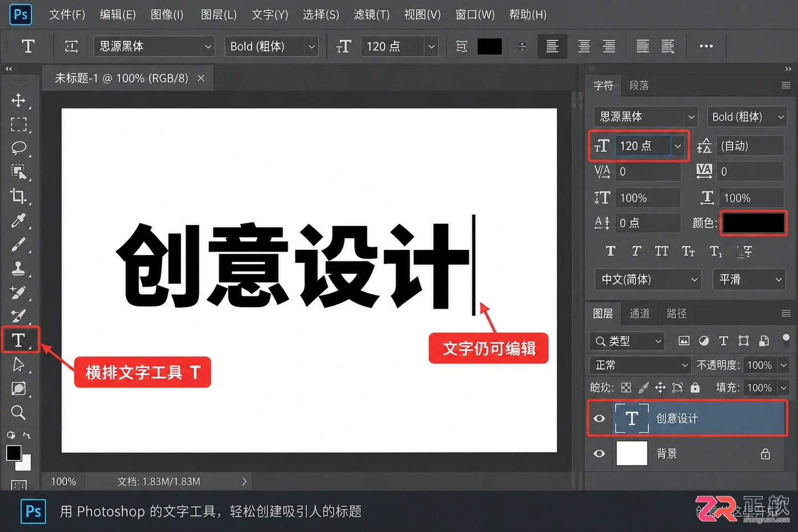Align text right in options bar

click(x=609, y=46)
